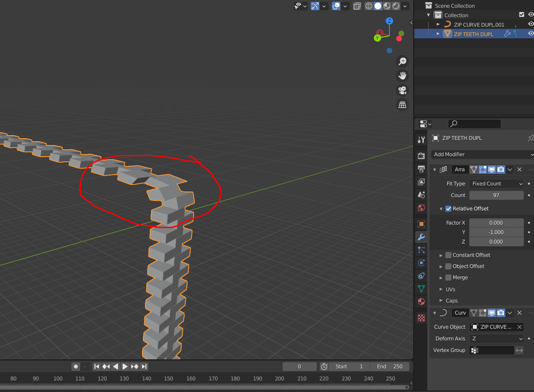The image size is (534, 392).
Task: Collapse the Curv modifier panel
Action: tap(434, 313)
